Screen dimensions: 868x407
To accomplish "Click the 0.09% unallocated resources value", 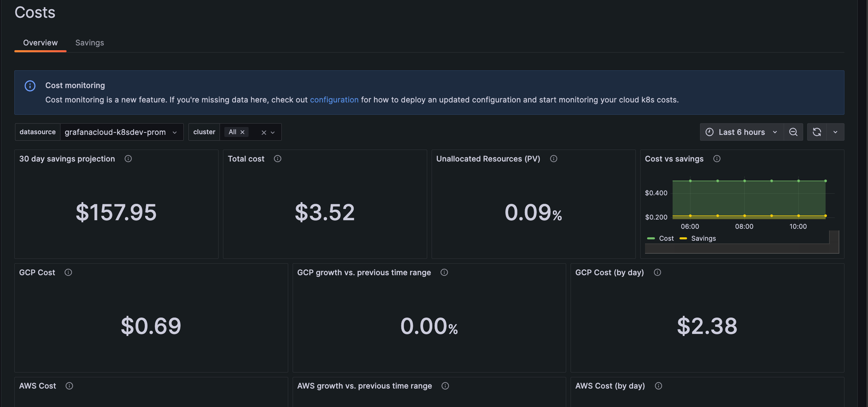I will point(533,212).
